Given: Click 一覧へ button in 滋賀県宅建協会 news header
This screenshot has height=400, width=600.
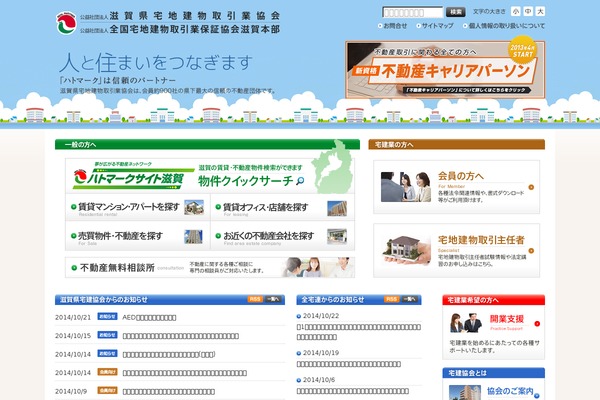Looking at the screenshot, I should tap(273, 299).
